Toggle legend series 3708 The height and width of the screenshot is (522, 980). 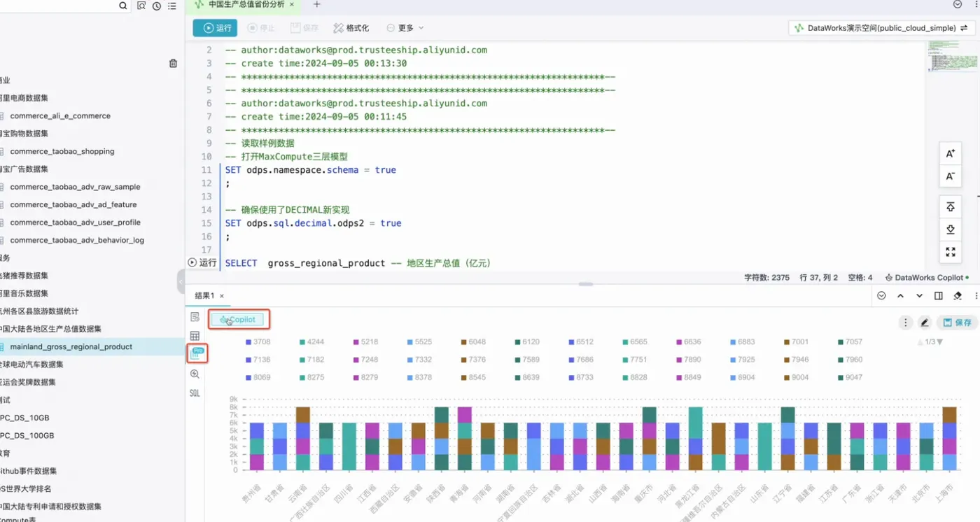[x=257, y=342]
